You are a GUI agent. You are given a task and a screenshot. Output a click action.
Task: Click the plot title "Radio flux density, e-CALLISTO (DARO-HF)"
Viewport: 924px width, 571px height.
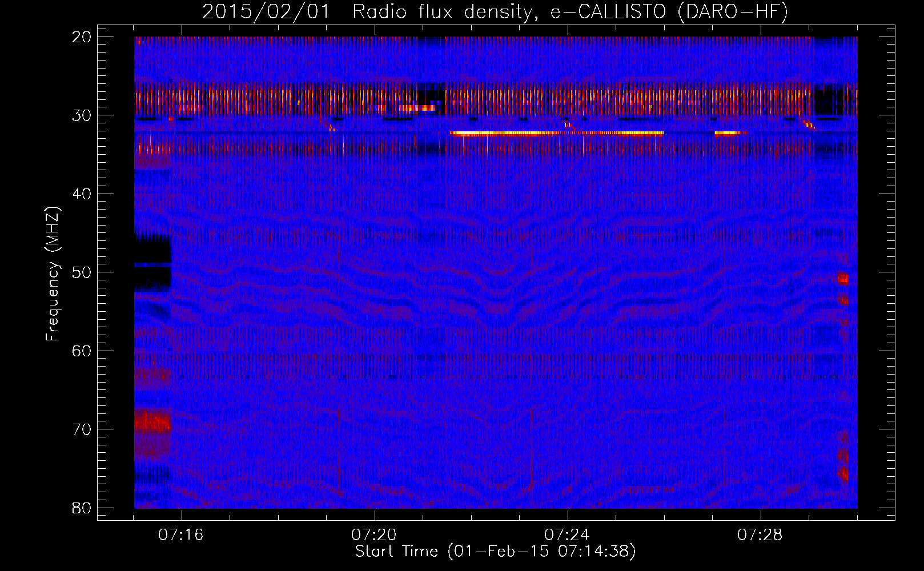point(569,11)
